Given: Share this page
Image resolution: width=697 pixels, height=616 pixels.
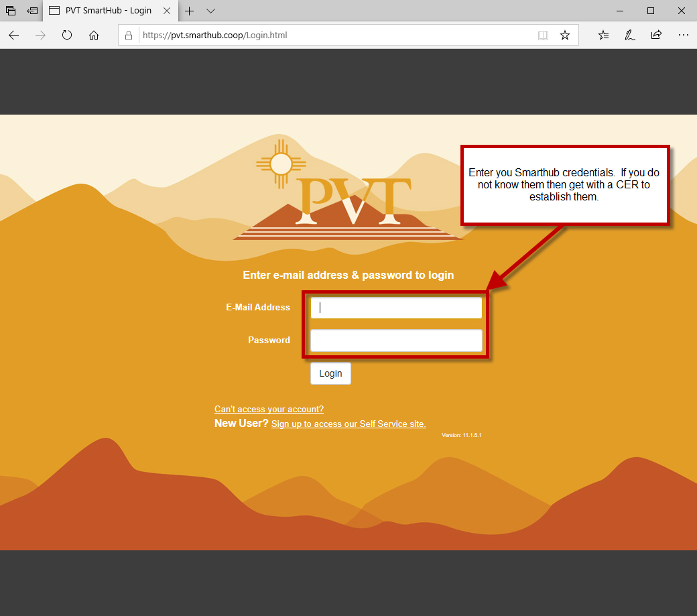Looking at the screenshot, I should coord(657,35).
